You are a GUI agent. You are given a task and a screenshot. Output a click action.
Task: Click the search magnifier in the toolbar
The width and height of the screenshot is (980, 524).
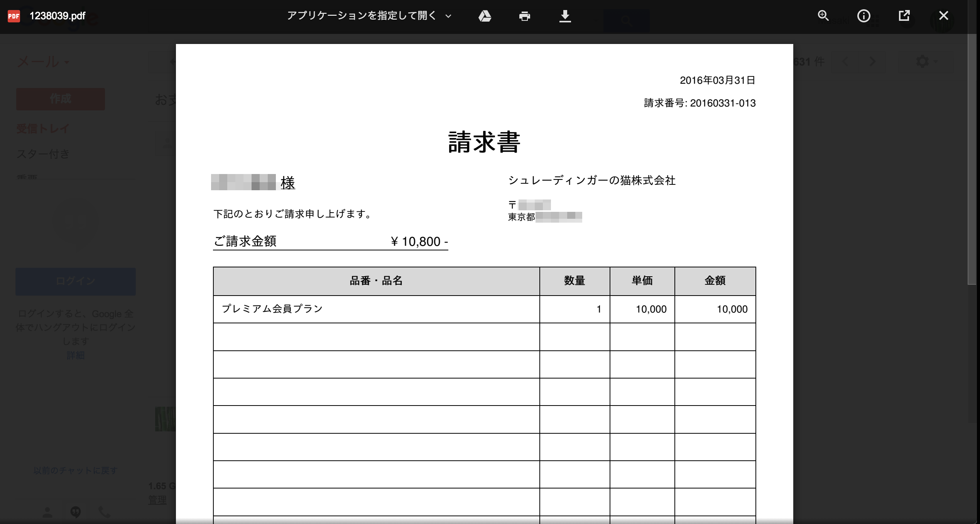tap(626, 21)
